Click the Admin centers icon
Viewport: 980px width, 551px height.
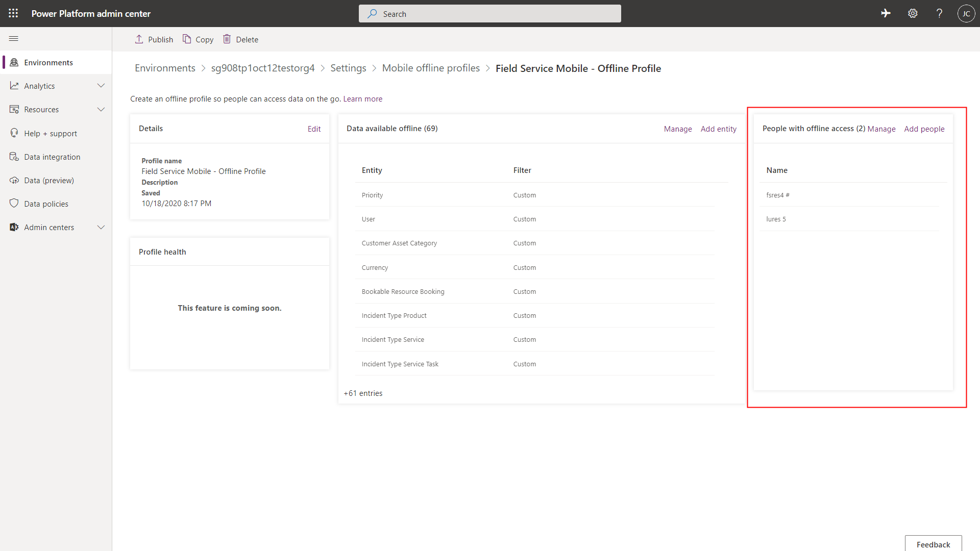point(14,227)
